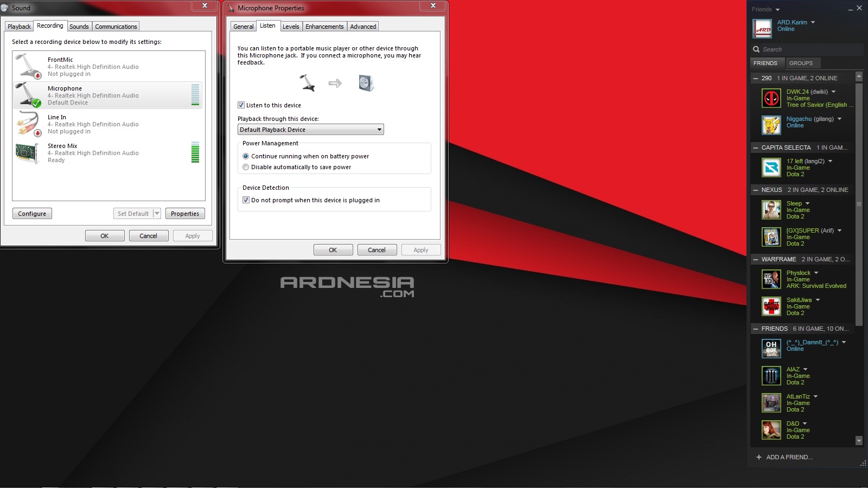Click the Friends list scrollbar thumb
868x488 pixels.
pos(859,203)
